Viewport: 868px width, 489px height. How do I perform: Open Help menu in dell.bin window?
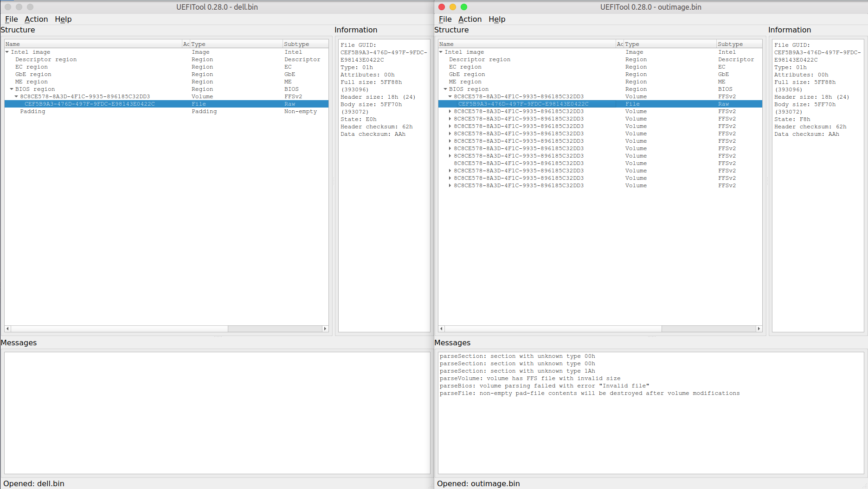63,19
